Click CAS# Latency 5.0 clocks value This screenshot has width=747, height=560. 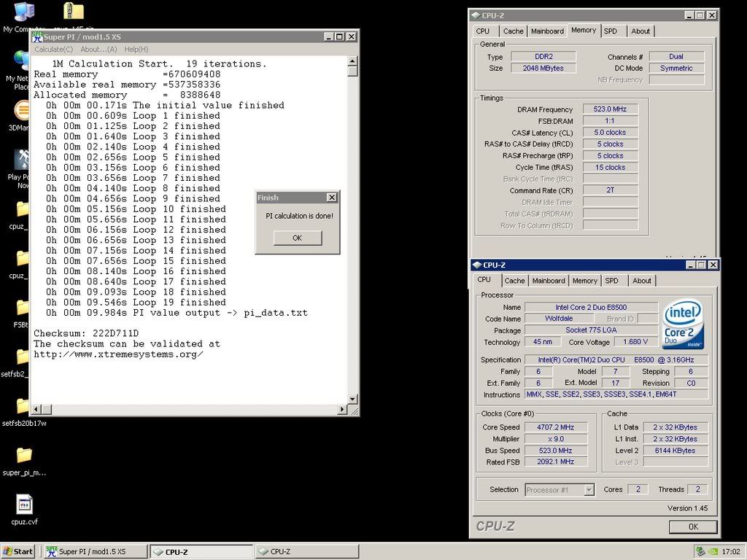click(610, 133)
